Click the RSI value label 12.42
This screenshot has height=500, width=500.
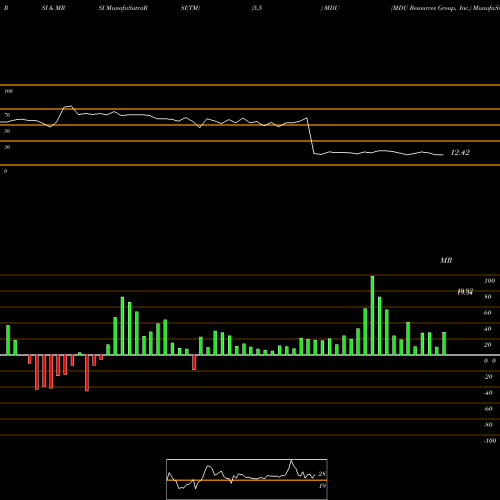point(460,153)
